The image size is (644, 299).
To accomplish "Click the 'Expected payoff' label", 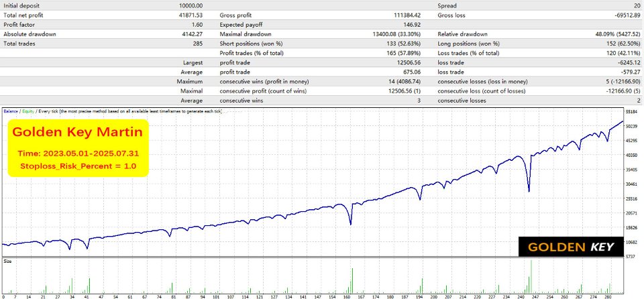I will (241, 25).
